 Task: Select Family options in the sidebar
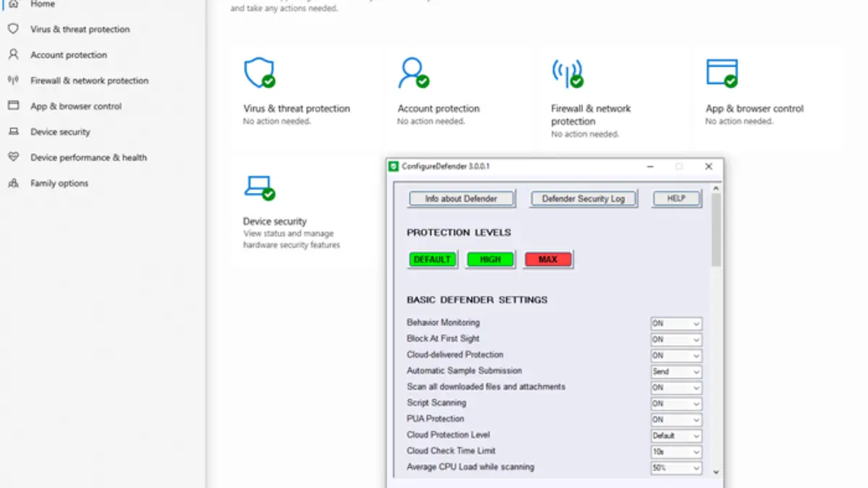coord(59,183)
